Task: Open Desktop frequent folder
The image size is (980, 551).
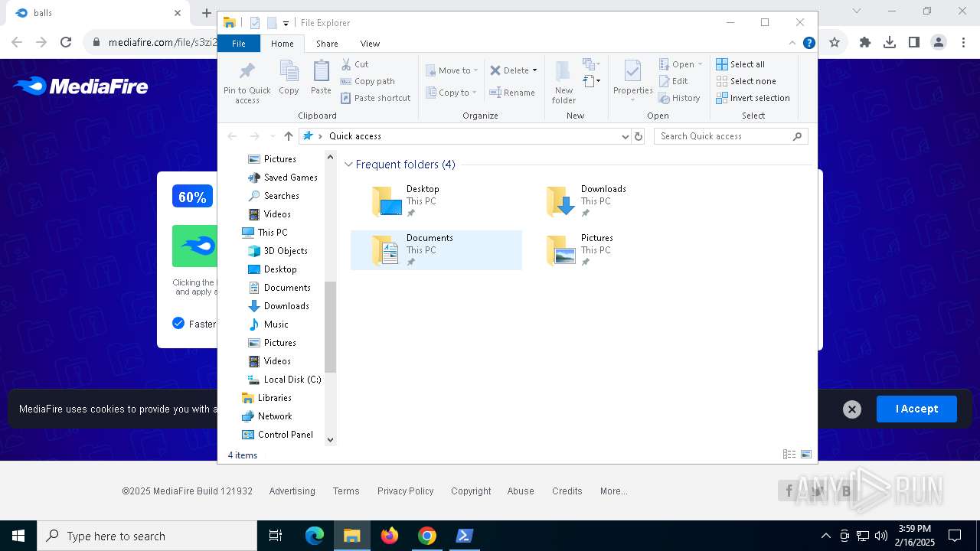Action: pos(436,201)
